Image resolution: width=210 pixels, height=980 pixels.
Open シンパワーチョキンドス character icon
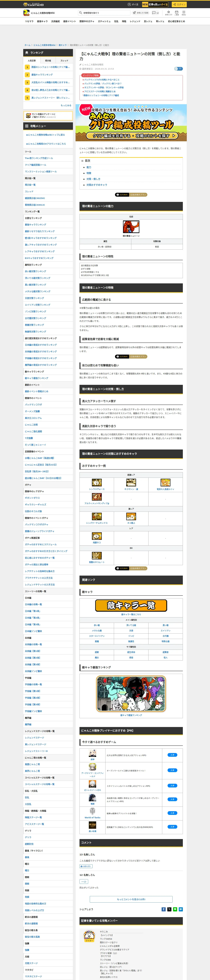pos(97,516)
